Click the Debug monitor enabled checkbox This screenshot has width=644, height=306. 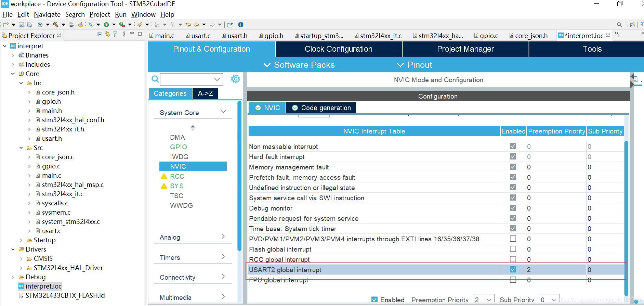pos(513,208)
